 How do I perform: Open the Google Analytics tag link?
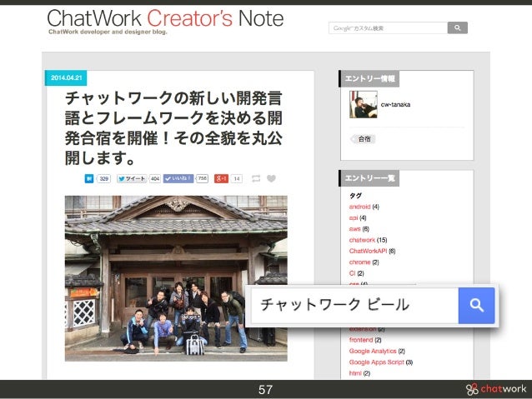click(373, 351)
